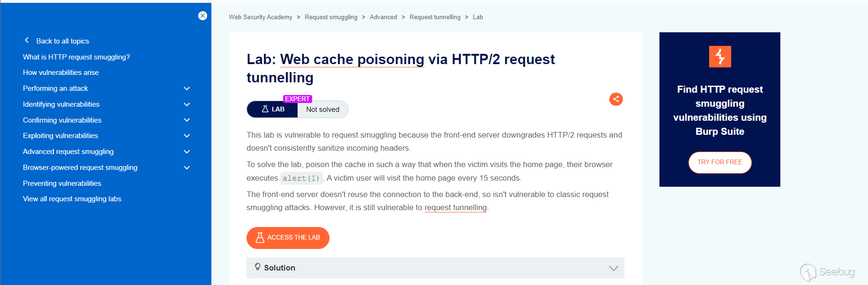Open the Web cache poisoning title link

(x=352, y=59)
